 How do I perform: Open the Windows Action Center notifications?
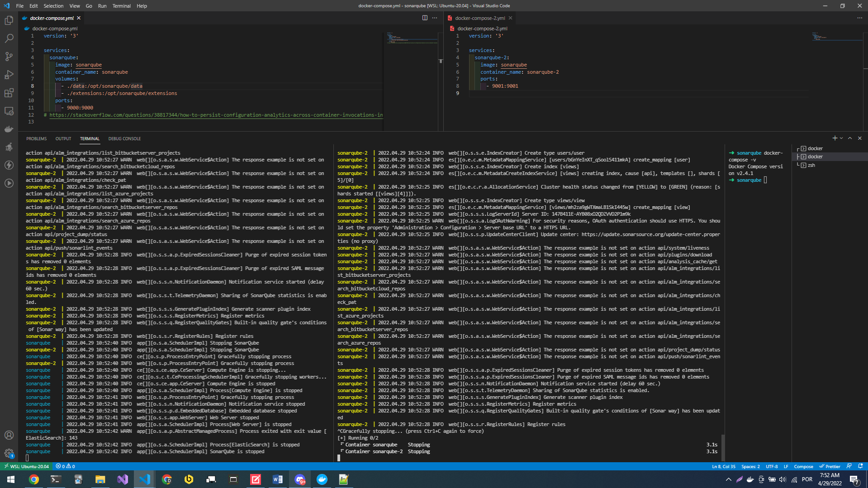854,479
